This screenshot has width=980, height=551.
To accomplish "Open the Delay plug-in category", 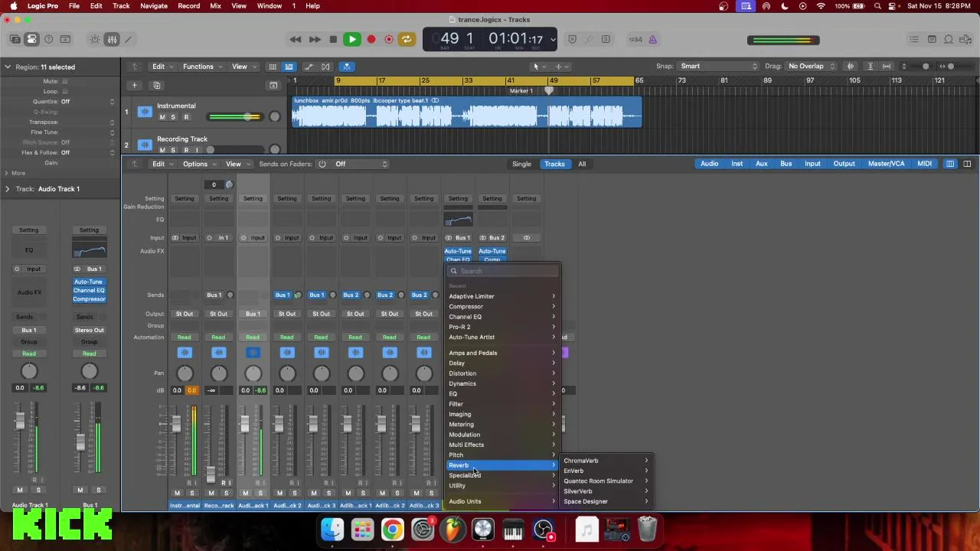I will click(x=502, y=364).
